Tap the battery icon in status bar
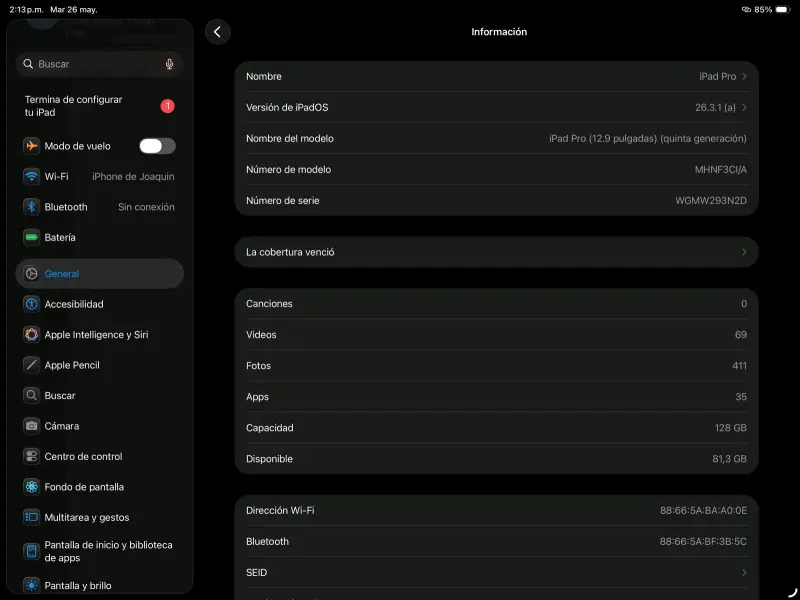 pyautogui.click(x=783, y=10)
